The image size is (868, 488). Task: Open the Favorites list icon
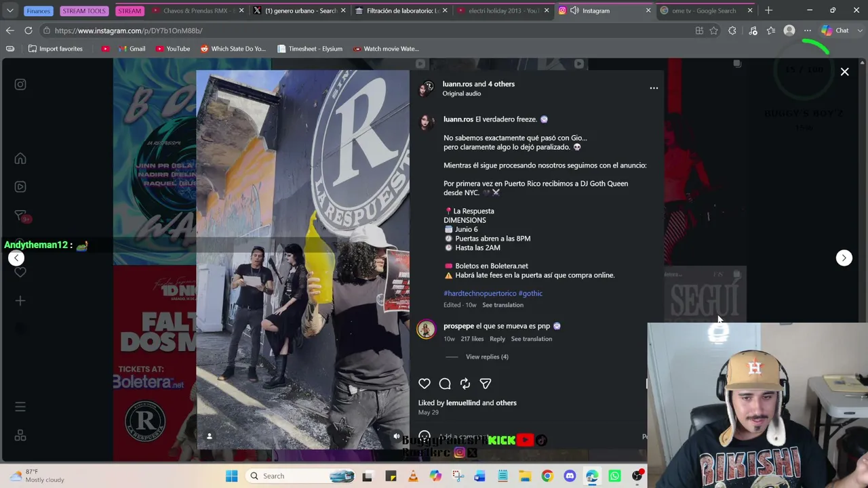tap(771, 30)
